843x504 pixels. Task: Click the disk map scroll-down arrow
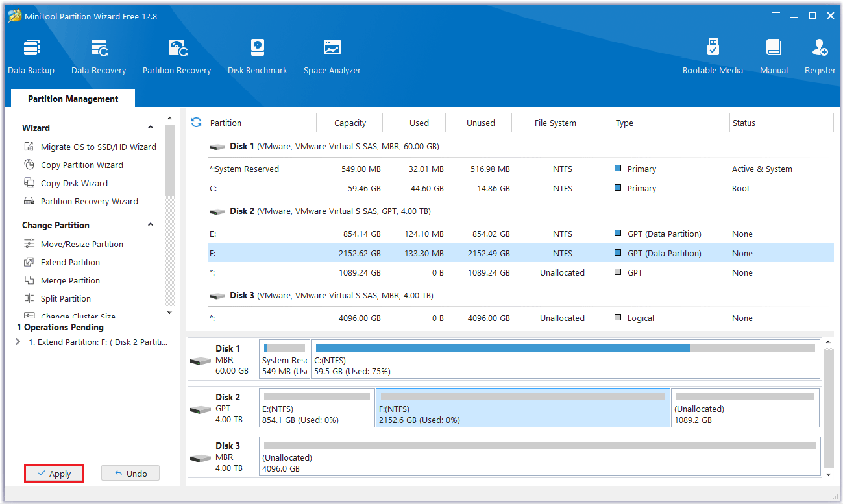pyautogui.click(x=828, y=475)
